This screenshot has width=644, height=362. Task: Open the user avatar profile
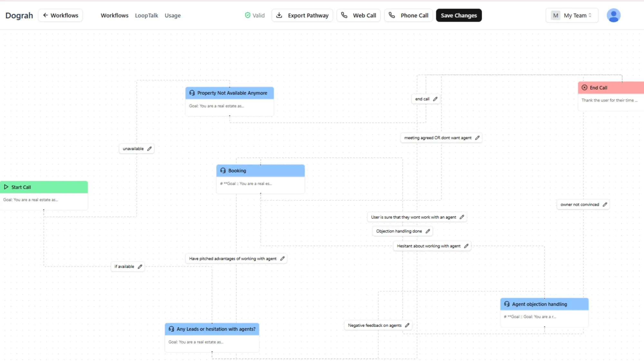(x=614, y=15)
